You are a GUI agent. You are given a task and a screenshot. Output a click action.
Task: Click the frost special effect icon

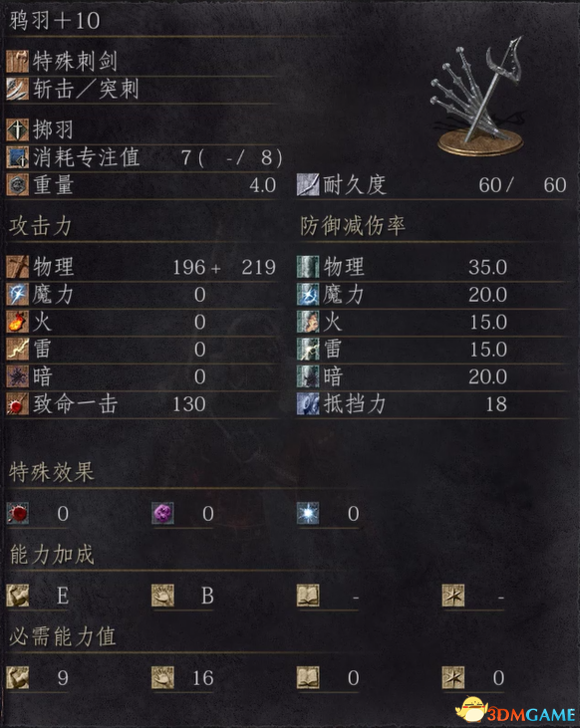[x=308, y=513]
